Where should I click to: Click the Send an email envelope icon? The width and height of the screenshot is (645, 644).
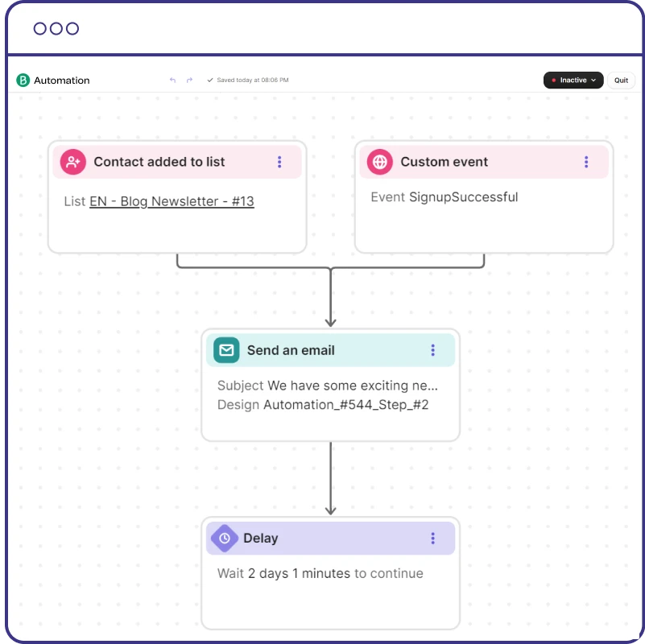click(x=226, y=350)
